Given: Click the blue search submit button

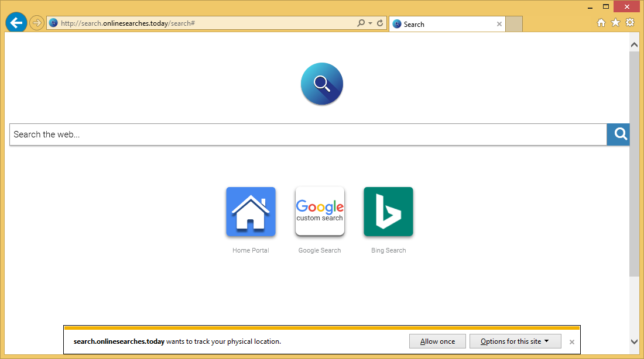Looking at the screenshot, I should [619, 134].
